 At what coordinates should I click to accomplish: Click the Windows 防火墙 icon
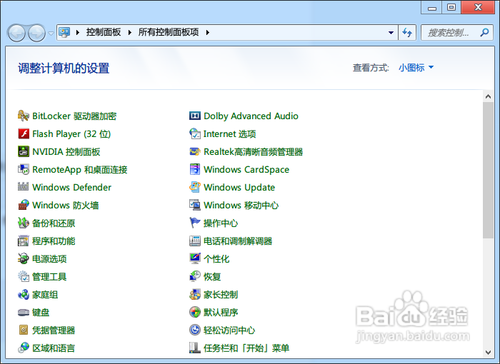[x=23, y=205]
